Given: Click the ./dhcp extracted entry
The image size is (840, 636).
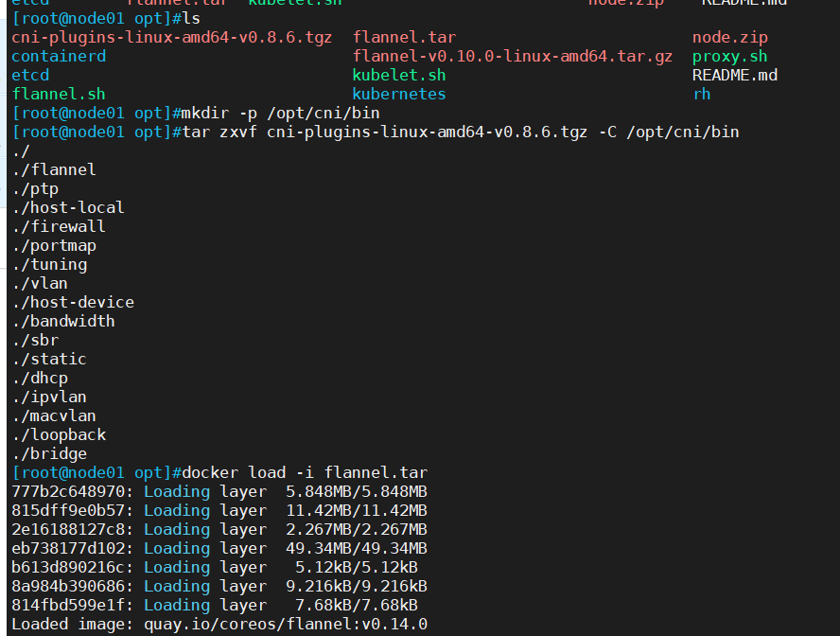Looking at the screenshot, I should click(40, 379).
